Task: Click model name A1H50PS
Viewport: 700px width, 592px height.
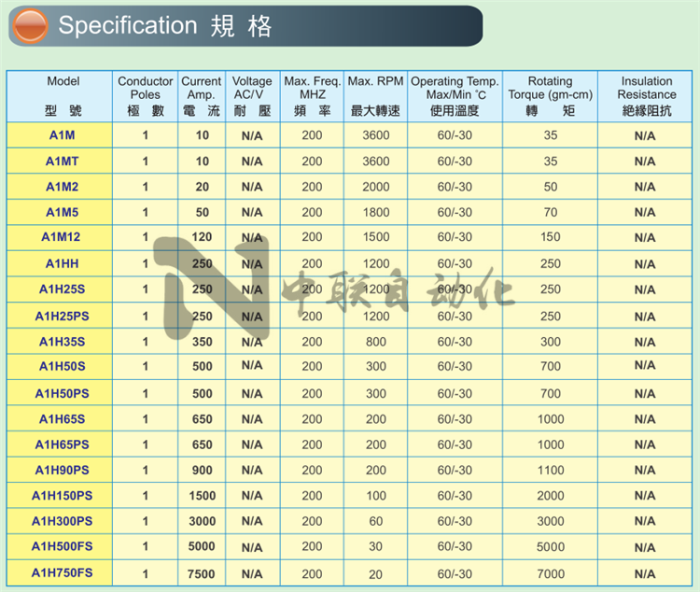Action: (x=62, y=394)
